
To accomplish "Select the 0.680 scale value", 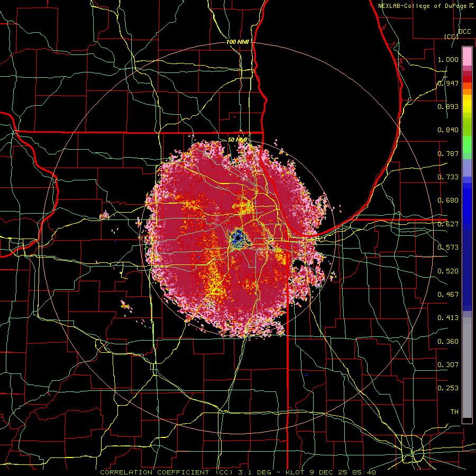I will pos(448,200).
